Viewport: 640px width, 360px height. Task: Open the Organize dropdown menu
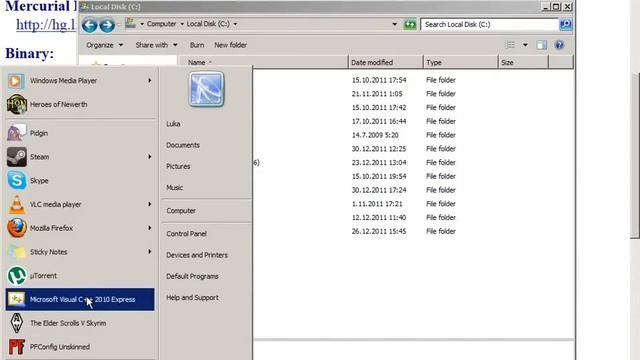click(x=104, y=45)
